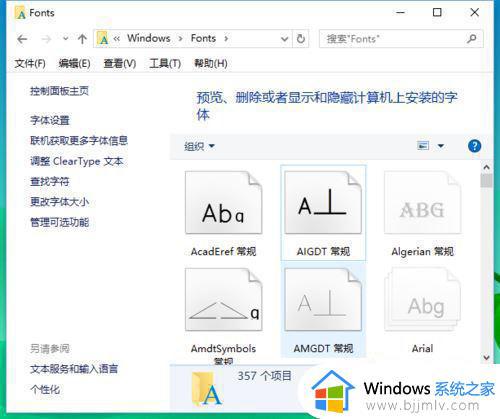Open 个性化 link
The image size is (500, 419).
pos(45,389)
